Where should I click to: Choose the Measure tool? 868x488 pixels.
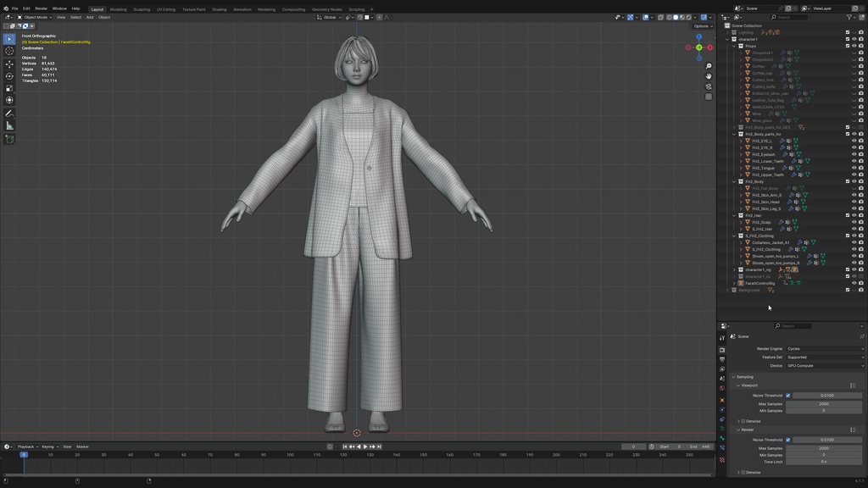click(x=9, y=125)
